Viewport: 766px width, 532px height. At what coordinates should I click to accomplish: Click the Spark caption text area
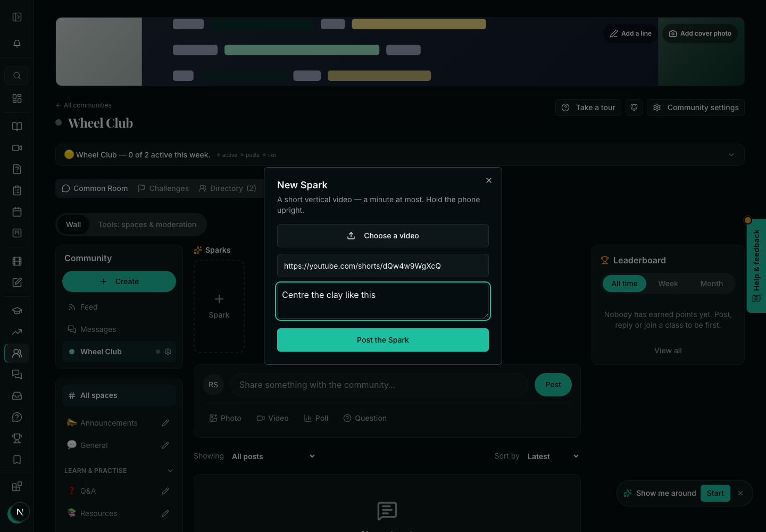tap(383, 301)
